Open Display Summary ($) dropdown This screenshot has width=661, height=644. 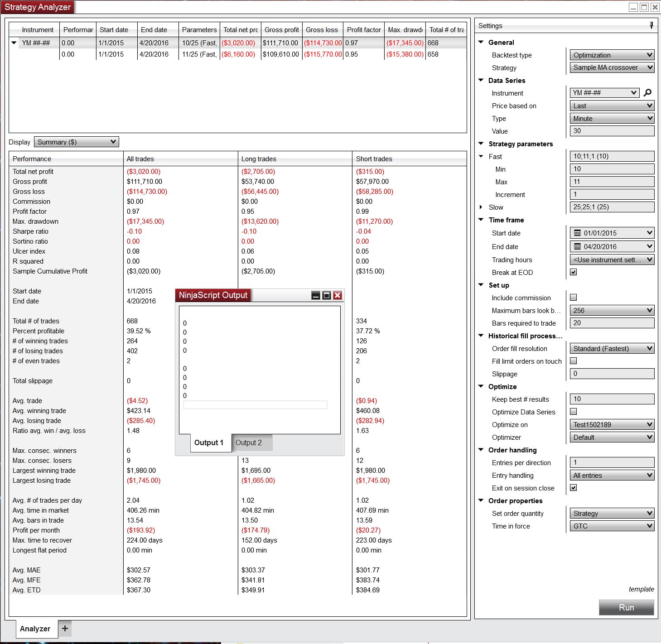pyautogui.click(x=76, y=142)
